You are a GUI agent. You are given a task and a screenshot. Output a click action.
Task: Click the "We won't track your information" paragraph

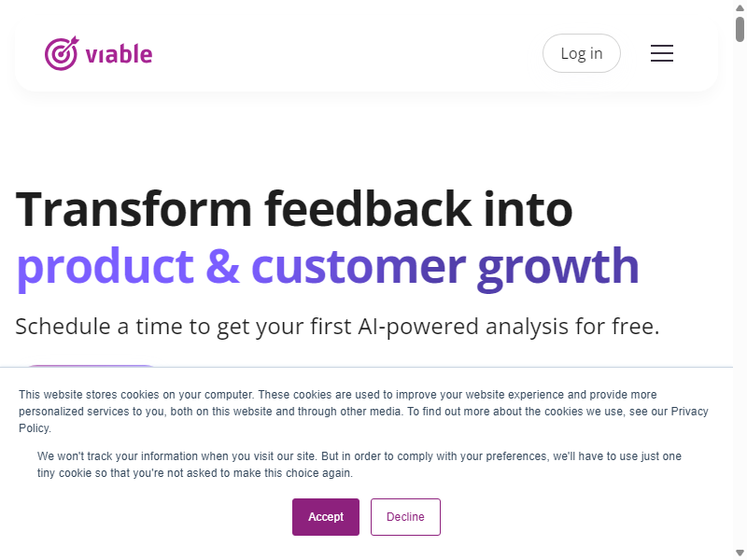point(359,465)
